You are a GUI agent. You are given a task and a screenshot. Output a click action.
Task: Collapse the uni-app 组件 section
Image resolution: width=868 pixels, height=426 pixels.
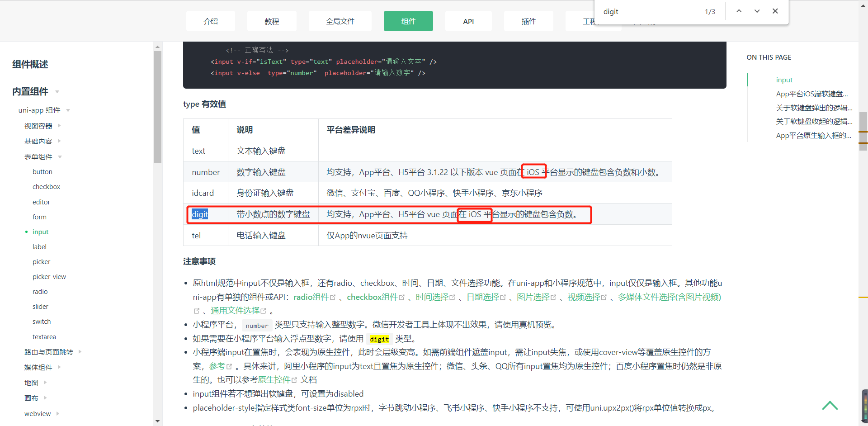pos(68,110)
